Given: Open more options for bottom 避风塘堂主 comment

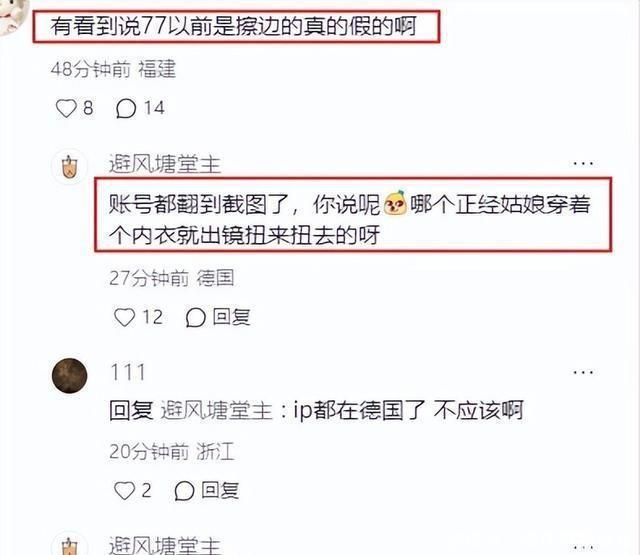Looking at the screenshot, I should pos(583,547).
